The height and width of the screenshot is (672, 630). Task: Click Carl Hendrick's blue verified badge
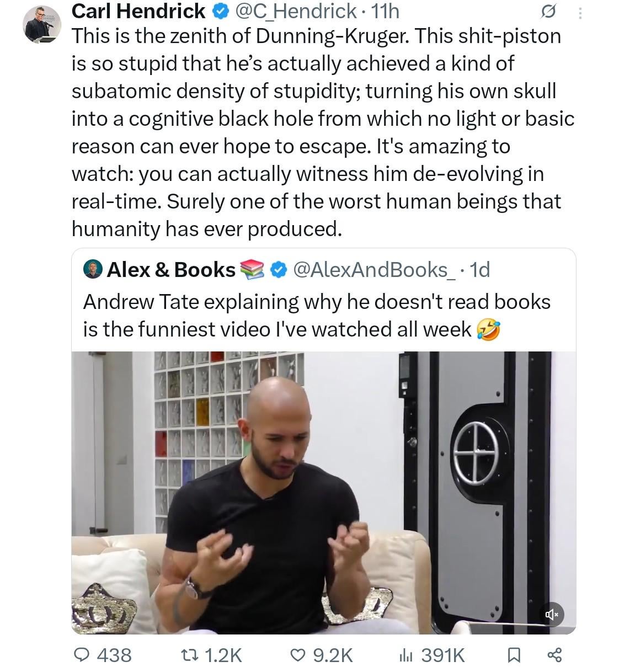click(218, 11)
